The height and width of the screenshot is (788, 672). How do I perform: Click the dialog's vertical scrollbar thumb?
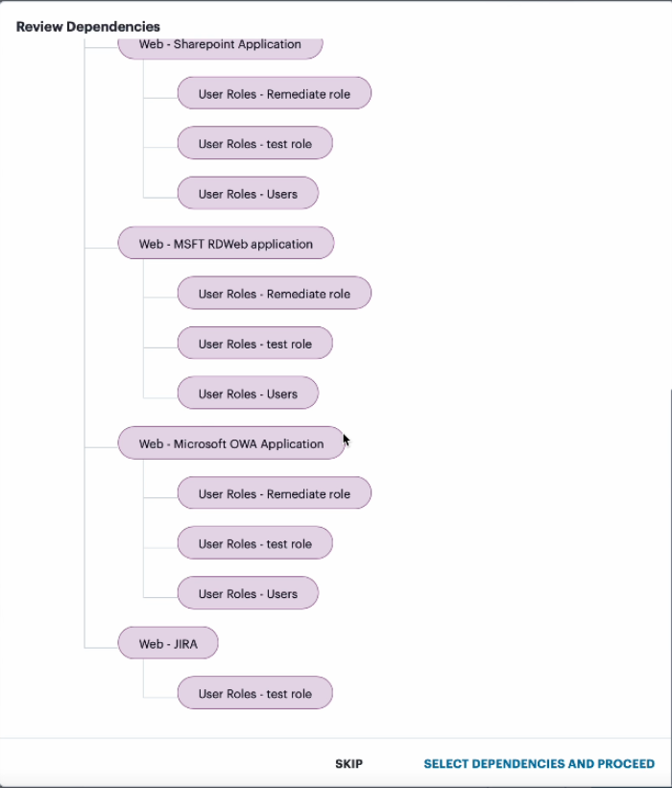669,557
